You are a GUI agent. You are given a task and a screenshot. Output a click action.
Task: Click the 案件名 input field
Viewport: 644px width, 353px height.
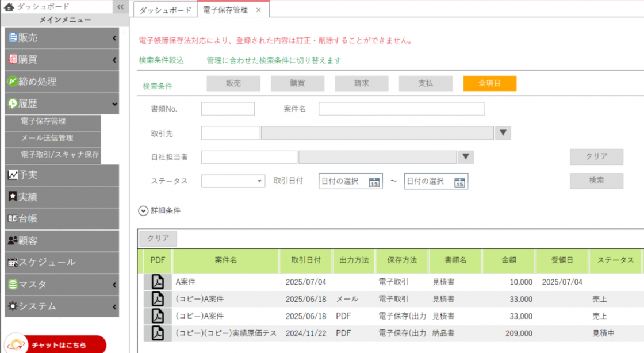pos(401,109)
